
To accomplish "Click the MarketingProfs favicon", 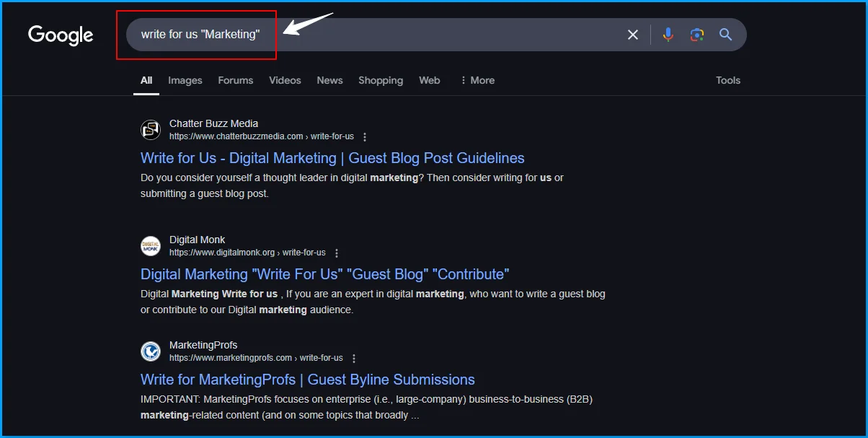I will coord(150,351).
